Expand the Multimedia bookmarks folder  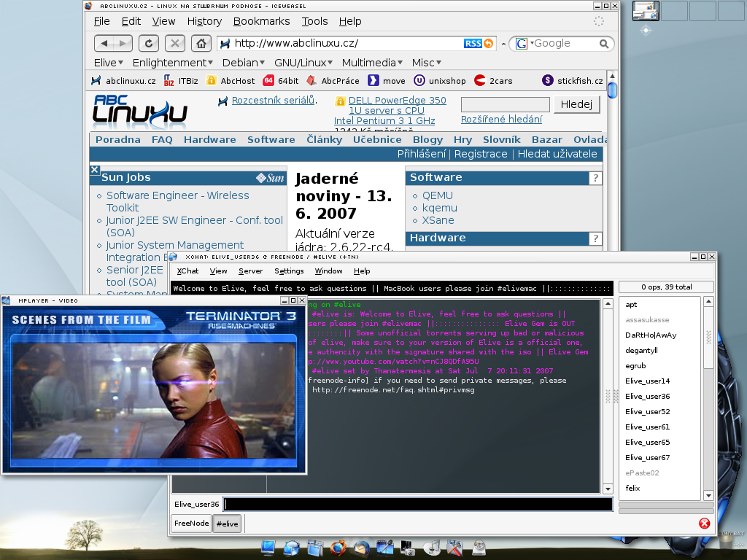372,63
